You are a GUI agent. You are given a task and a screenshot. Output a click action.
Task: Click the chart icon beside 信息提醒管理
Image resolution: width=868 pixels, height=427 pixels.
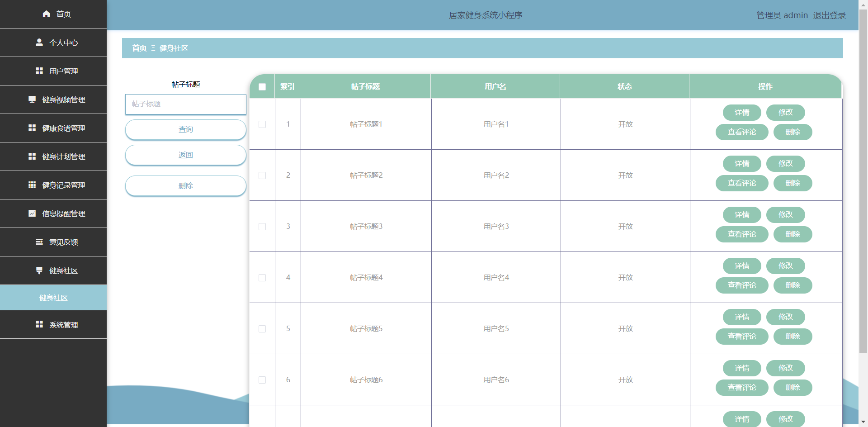point(32,213)
